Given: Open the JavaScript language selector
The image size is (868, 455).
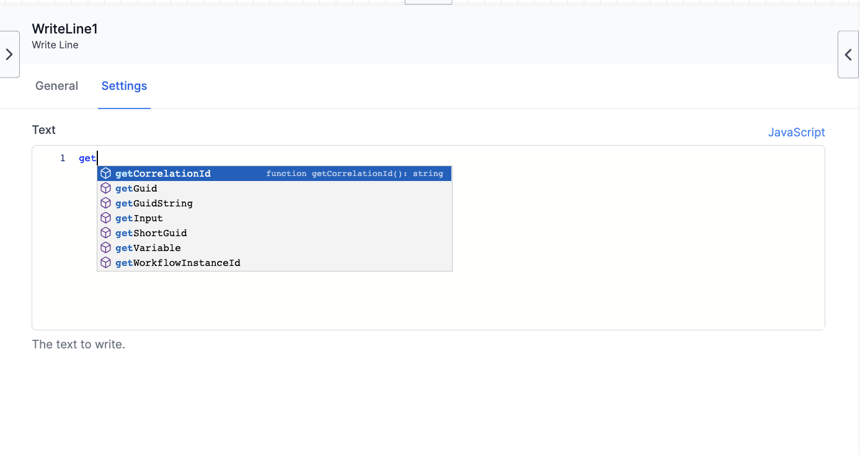Looking at the screenshot, I should coord(797,132).
